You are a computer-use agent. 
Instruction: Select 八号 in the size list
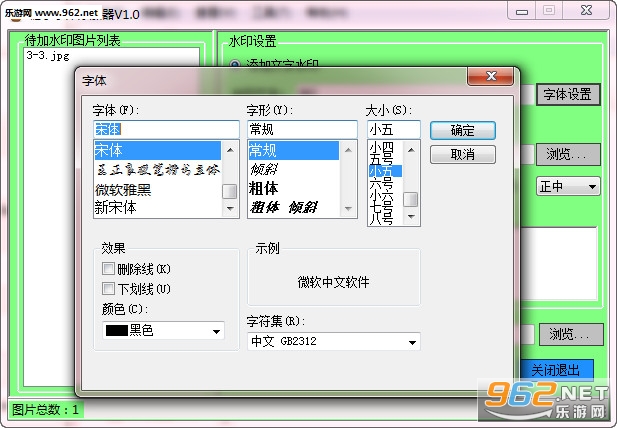[385, 219]
